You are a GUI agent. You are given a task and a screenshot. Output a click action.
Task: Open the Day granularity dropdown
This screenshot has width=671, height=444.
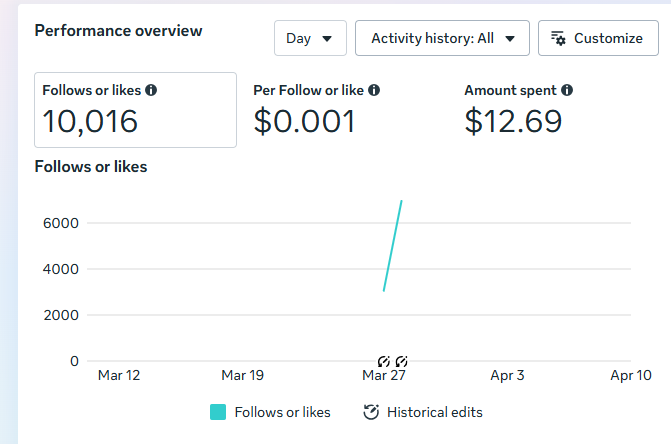tap(310, 38)
